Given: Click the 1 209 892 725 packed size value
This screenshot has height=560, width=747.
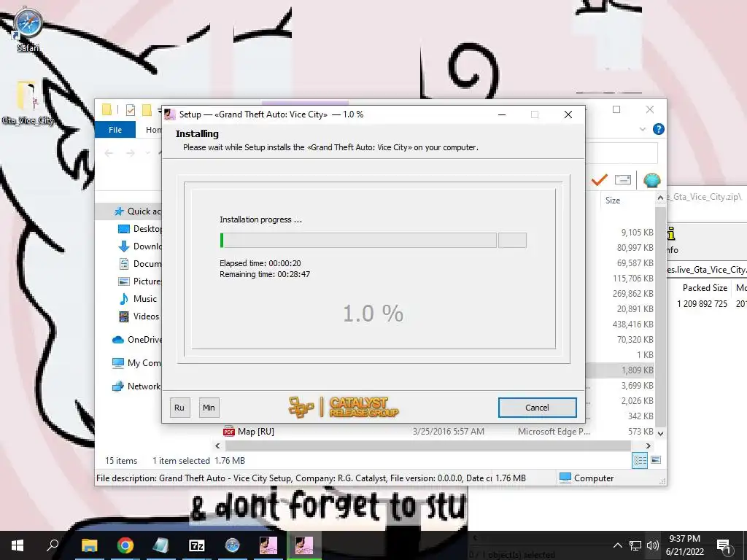Looking at the screenshot, I should click(x=703, y=303).
